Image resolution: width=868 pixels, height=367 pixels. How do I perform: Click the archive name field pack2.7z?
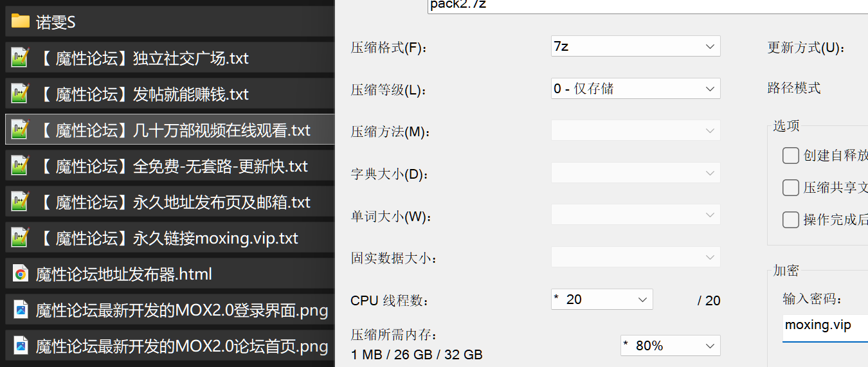[647, 5]
